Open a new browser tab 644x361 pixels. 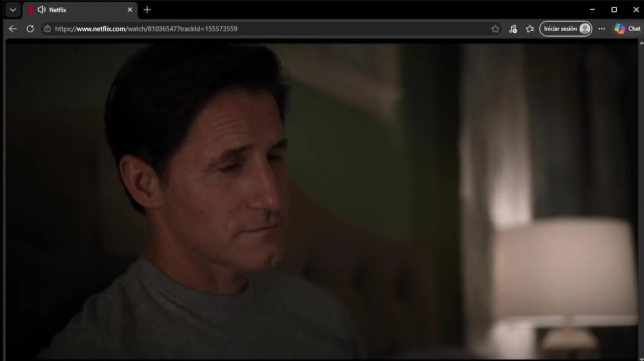coord(147,10)
